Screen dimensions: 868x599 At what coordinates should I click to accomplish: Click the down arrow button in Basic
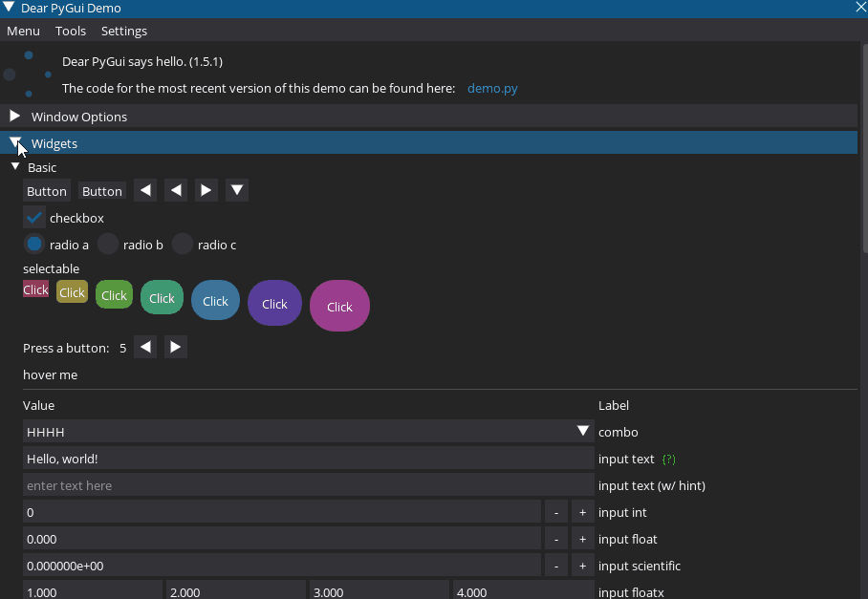236,190
